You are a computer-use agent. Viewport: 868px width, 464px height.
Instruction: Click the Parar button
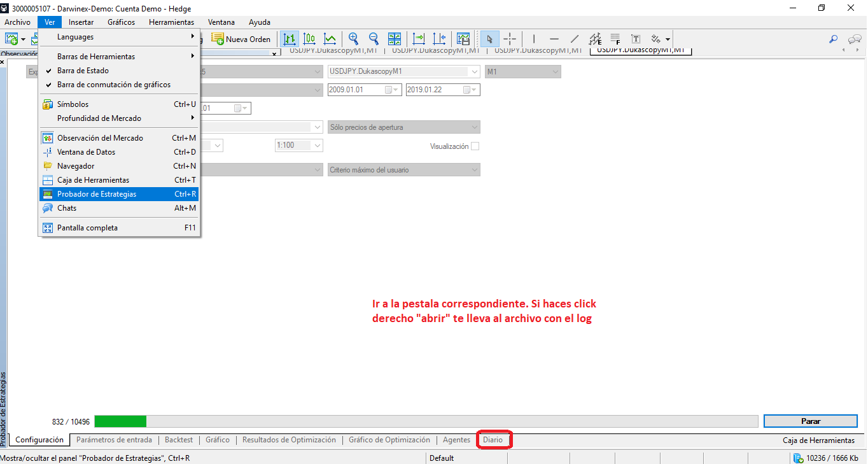(811, 421)
